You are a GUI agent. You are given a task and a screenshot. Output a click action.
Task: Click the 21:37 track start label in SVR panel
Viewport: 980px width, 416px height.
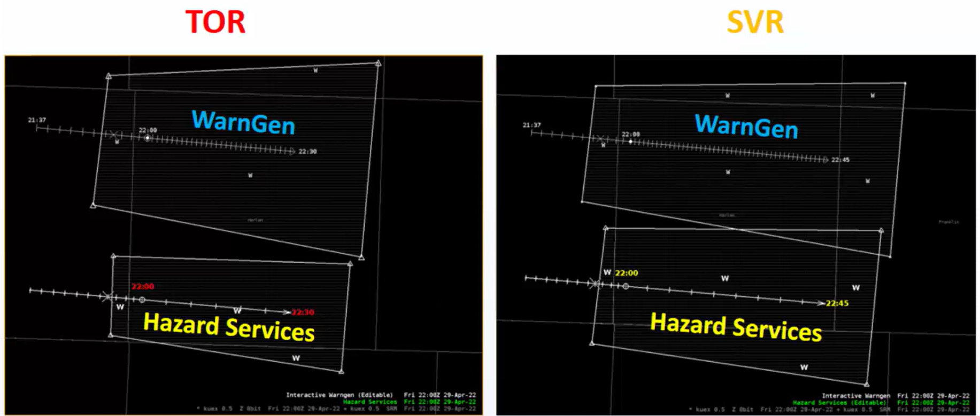[531, 125]
